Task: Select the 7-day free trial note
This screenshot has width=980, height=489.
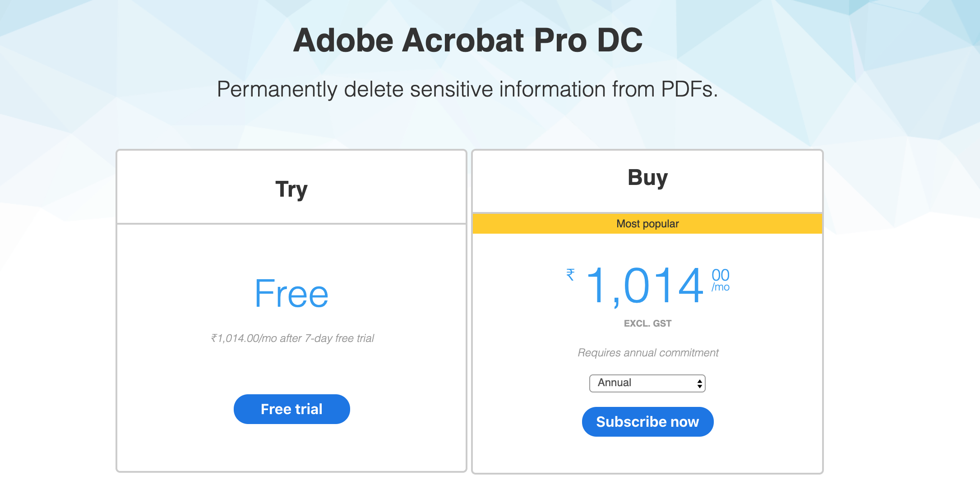Action: 292,338
